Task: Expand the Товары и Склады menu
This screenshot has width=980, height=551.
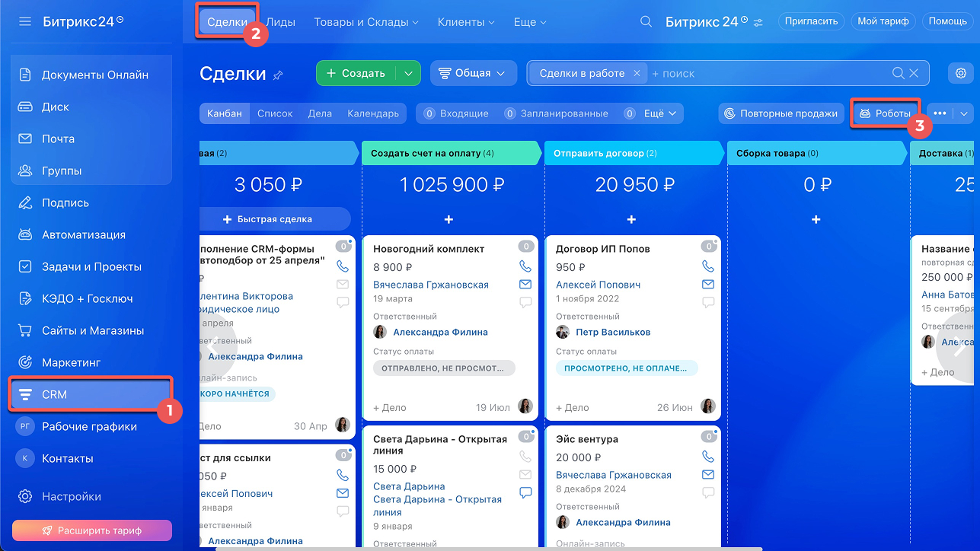Action: click(366, 22)
